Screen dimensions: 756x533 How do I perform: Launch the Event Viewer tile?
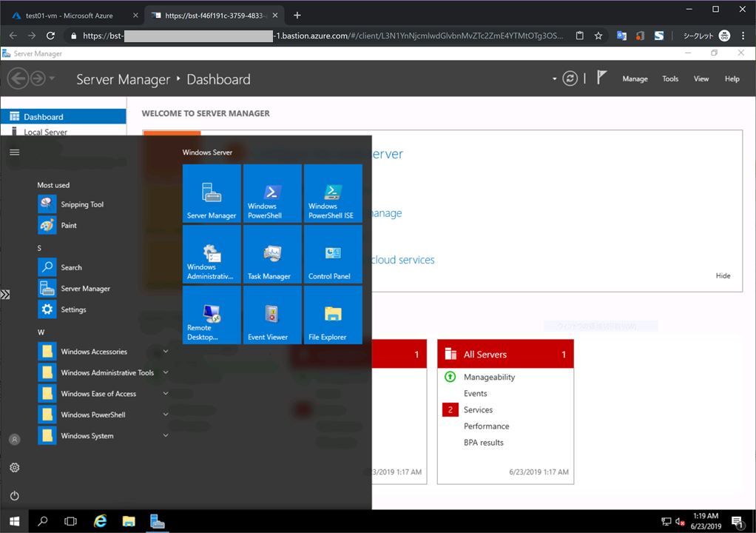272,315
